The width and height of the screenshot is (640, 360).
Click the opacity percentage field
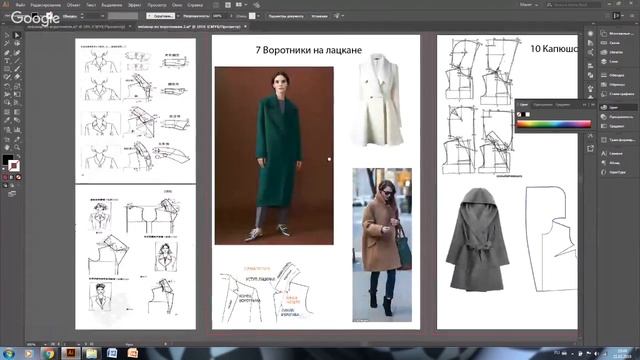[x=219, y=16]
